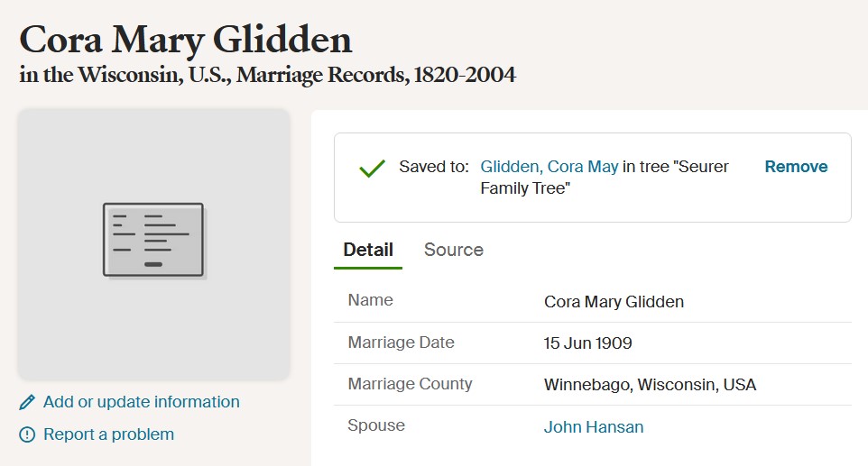Viewport: 868px width, 466px height.
Task: Click the Name field label
Action: (370, 301)
